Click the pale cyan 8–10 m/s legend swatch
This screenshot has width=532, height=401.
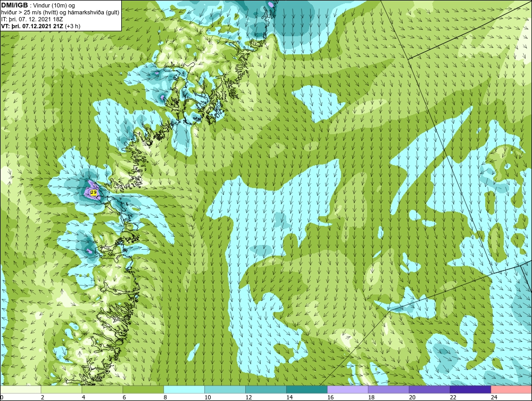tap(184, 389)
